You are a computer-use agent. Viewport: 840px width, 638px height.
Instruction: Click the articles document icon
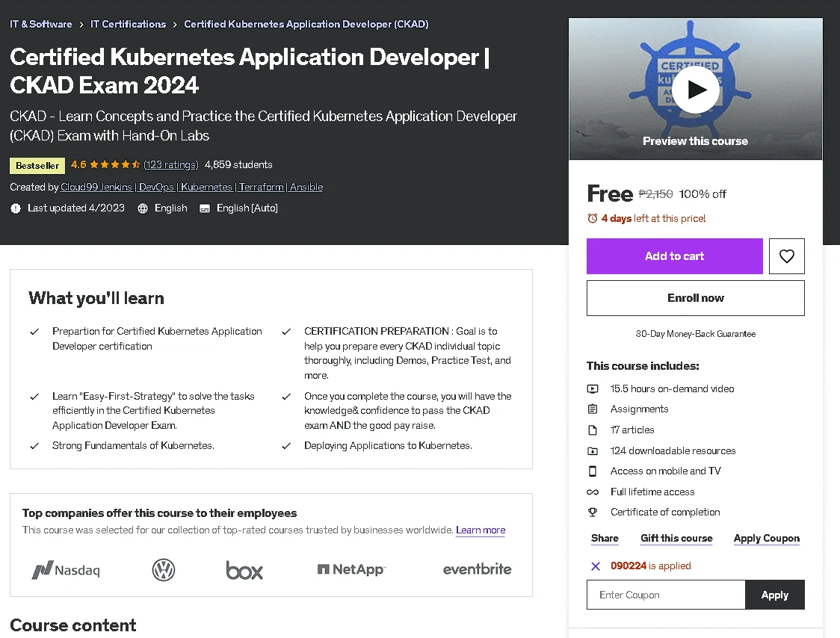click(593, 430)
